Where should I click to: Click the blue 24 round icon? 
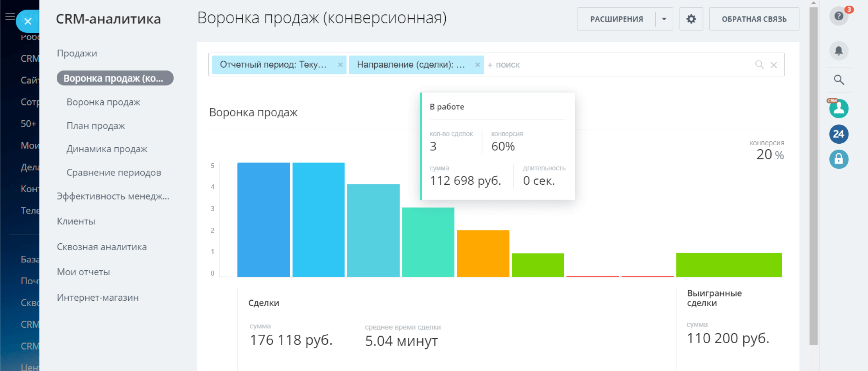point(838,134)
